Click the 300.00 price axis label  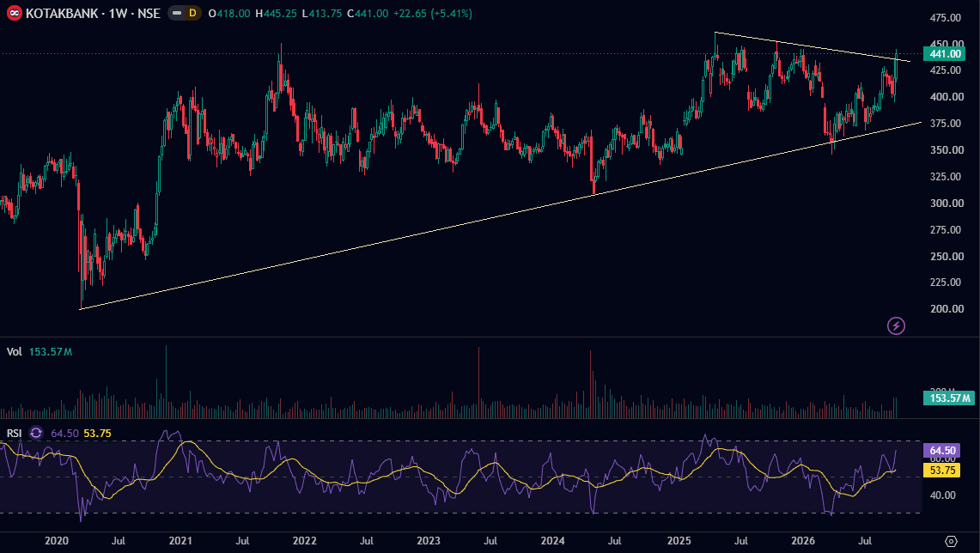(x=945, y=203)
